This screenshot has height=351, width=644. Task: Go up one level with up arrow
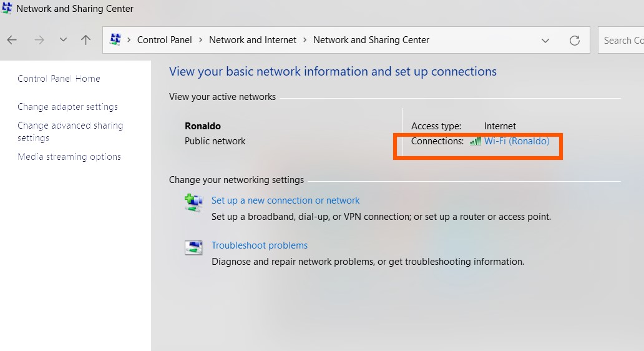tap(85, 40)
